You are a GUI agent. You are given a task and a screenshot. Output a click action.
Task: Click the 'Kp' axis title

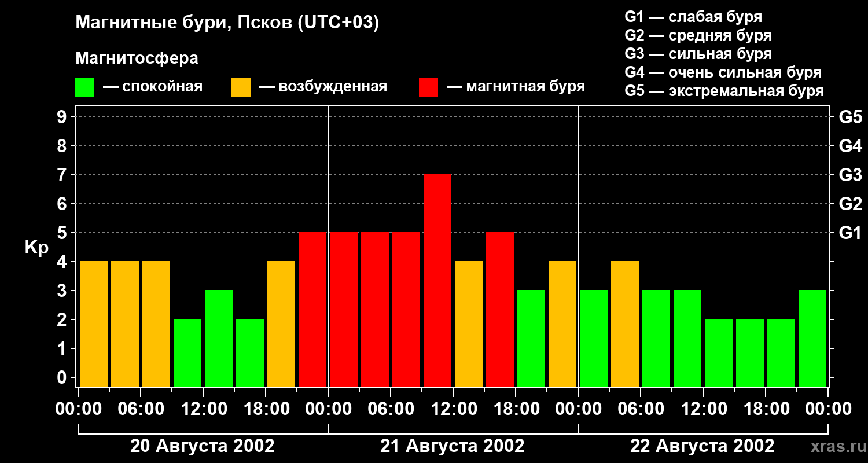pyautogui.click(x=36, y=248)
